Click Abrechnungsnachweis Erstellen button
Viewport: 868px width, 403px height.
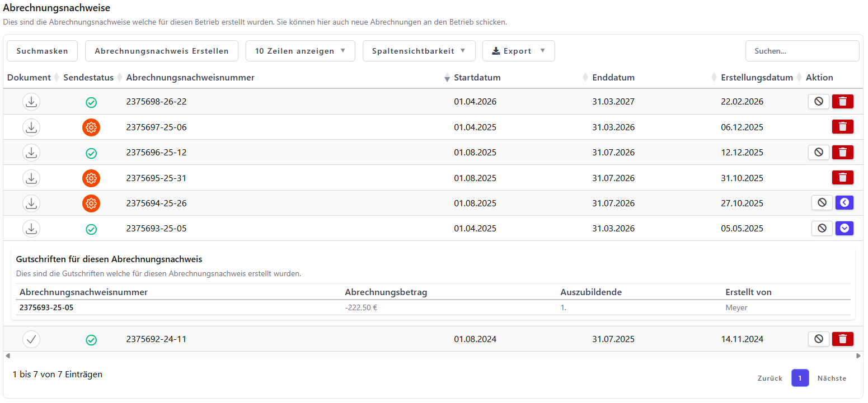point(162,51)
